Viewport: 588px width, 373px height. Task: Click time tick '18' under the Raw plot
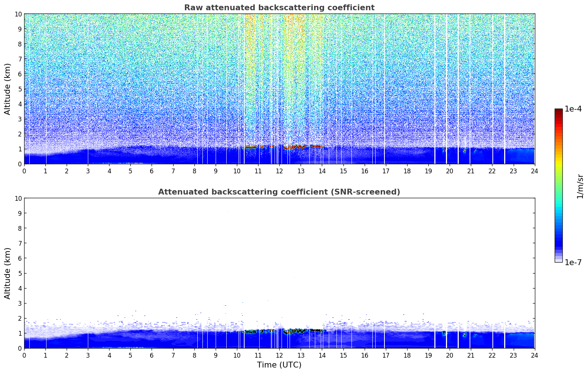point(407,171)
